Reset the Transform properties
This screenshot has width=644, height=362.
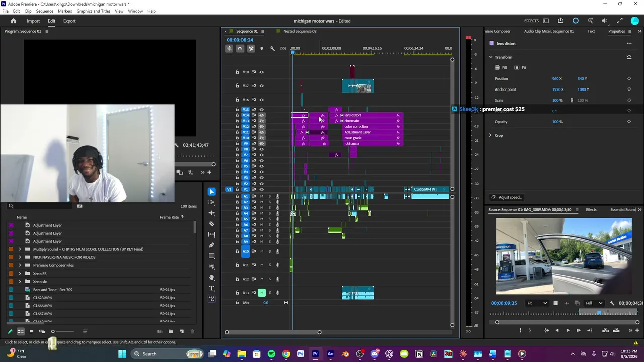629,57
